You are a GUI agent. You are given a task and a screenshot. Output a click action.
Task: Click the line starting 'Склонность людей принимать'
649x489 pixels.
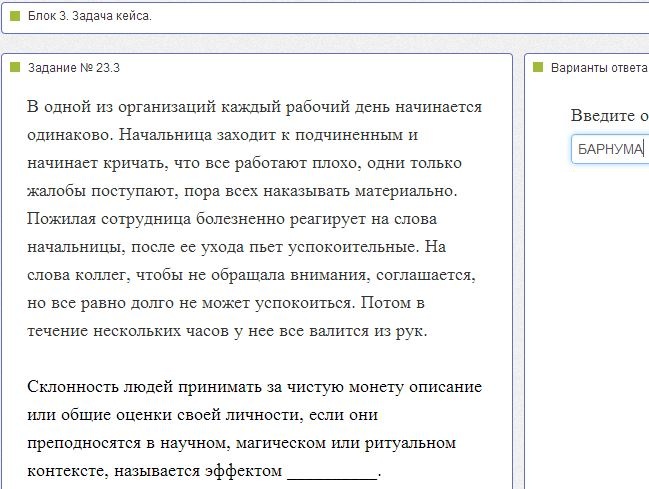(255, 387)
